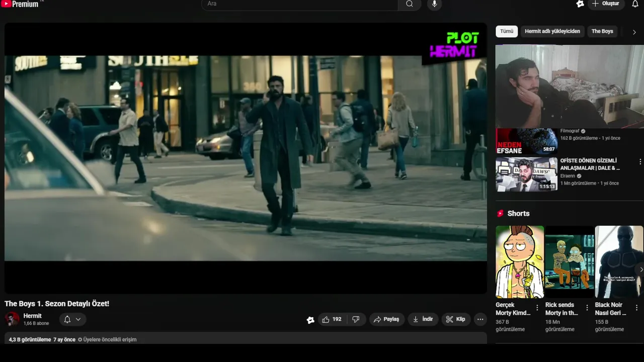Open options for Gerçek Morty short

pos(537,307)
